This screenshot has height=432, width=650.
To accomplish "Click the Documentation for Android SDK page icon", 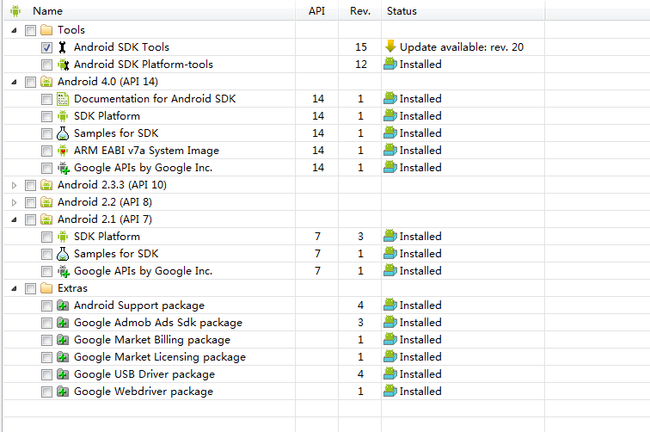I will click(63, 99).
